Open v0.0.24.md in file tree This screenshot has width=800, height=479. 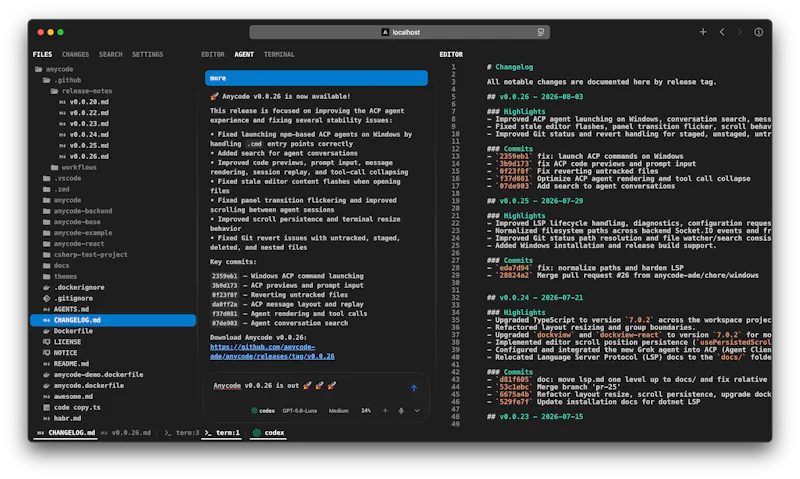(x=84, y=135)
